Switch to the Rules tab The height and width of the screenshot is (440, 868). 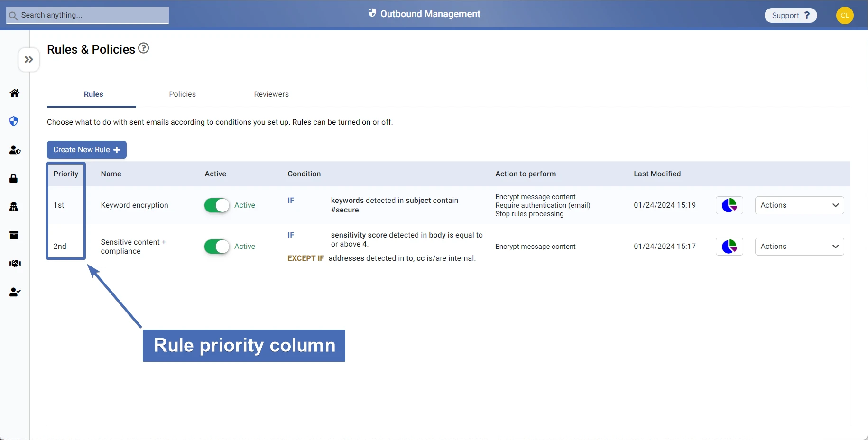pos(93,94)
